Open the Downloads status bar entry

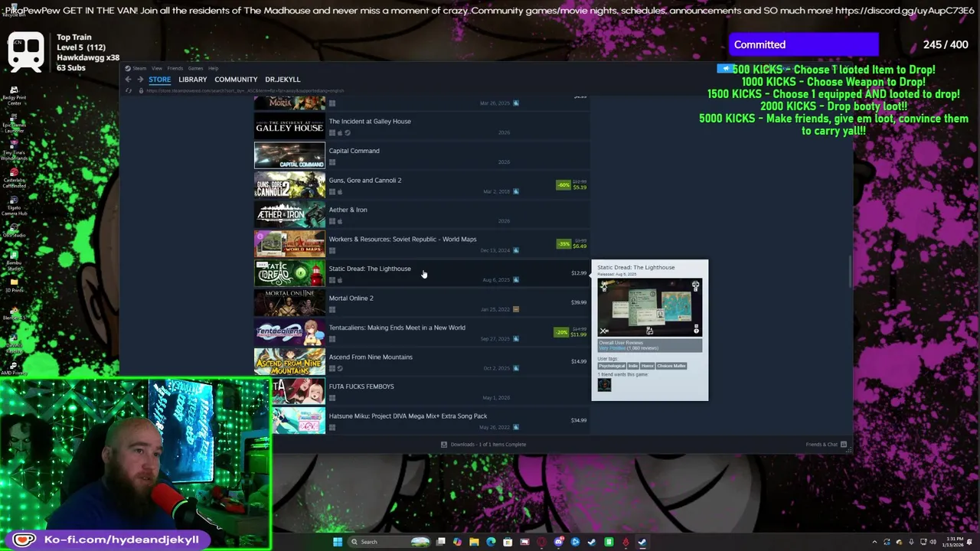click(x=483, y=445)
